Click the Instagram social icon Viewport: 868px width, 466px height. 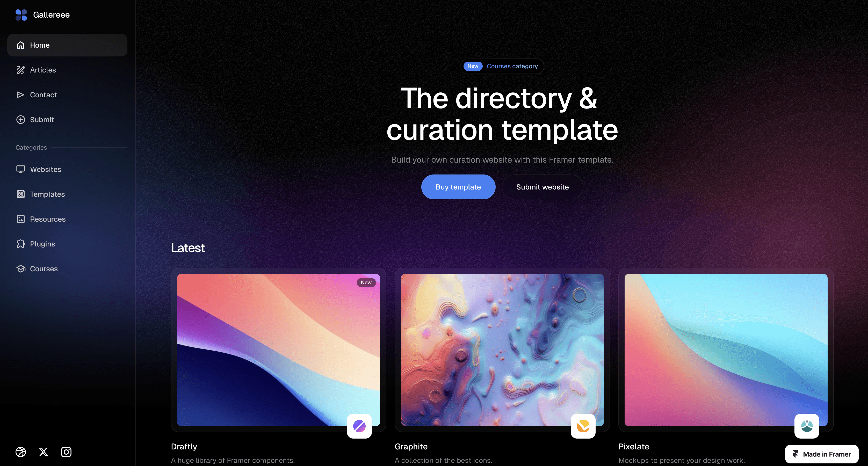(65, 452)
